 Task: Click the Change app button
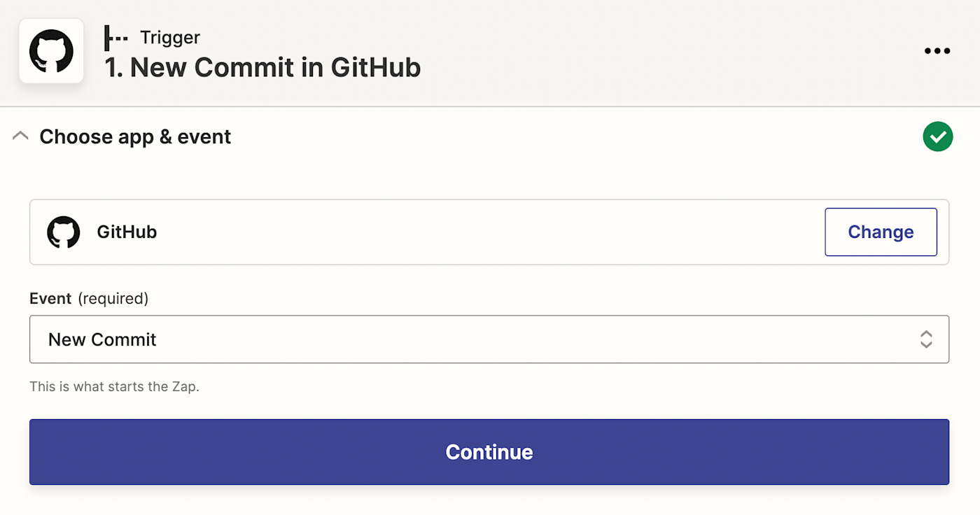881,232
